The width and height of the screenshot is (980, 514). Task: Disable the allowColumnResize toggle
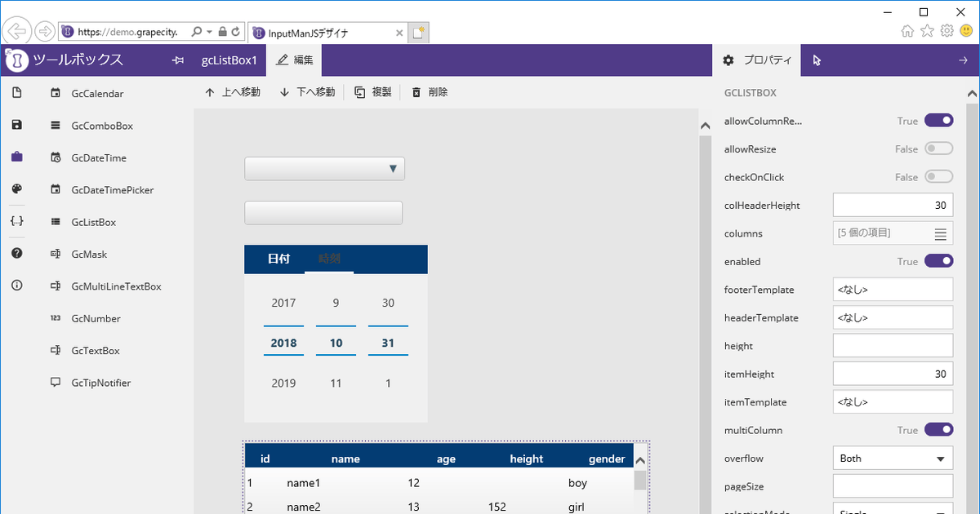click(x=938, y=121)
